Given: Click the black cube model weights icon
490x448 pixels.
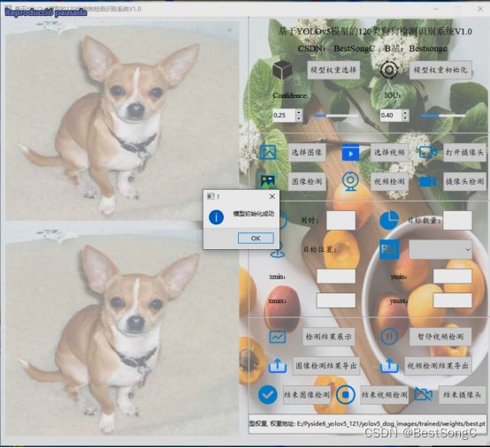Looking at the screenshot, I should (282, 69).
